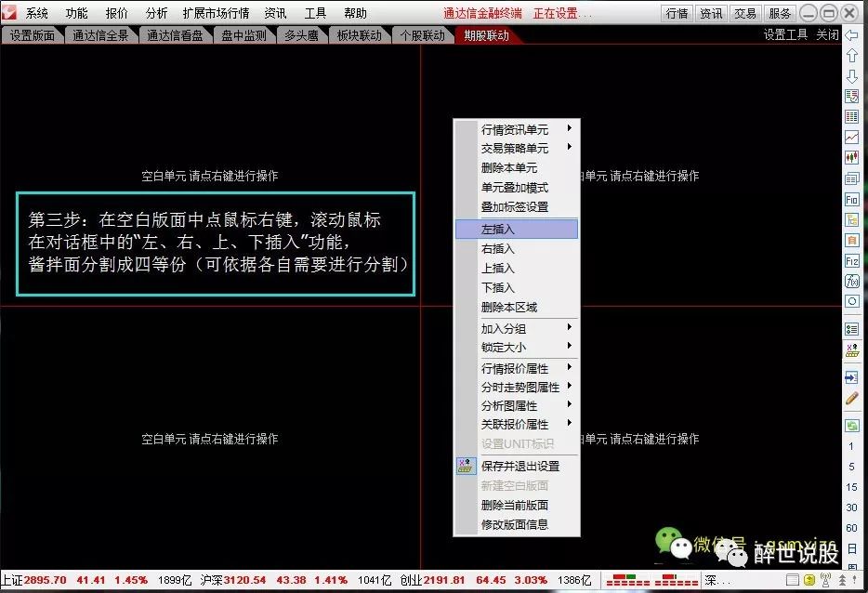Click the stacked pages icon in the sidebar
Image resolution: width=868 pixels, height=593 pixels.
852,178
